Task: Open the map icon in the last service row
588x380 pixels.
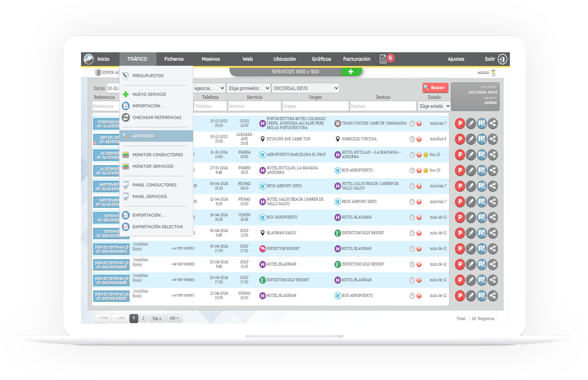Action: [x=482, y=295]
